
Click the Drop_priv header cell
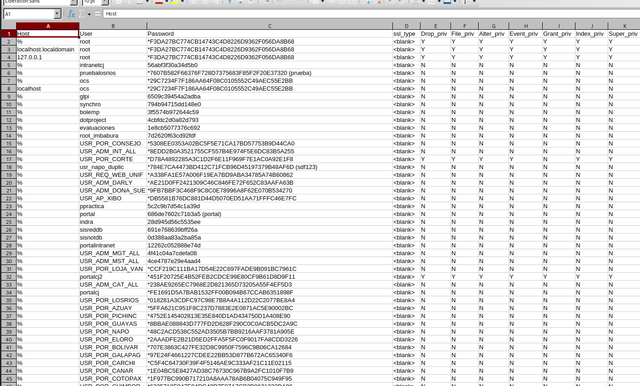coord(435,34)
